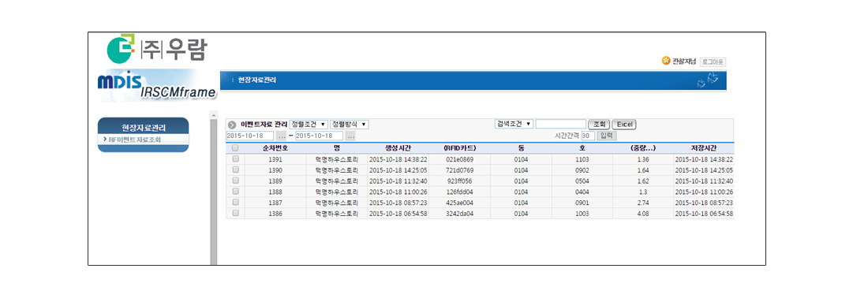Click the start date field 2015-10-18
The image size is (868, 302).
coord(249,136)
